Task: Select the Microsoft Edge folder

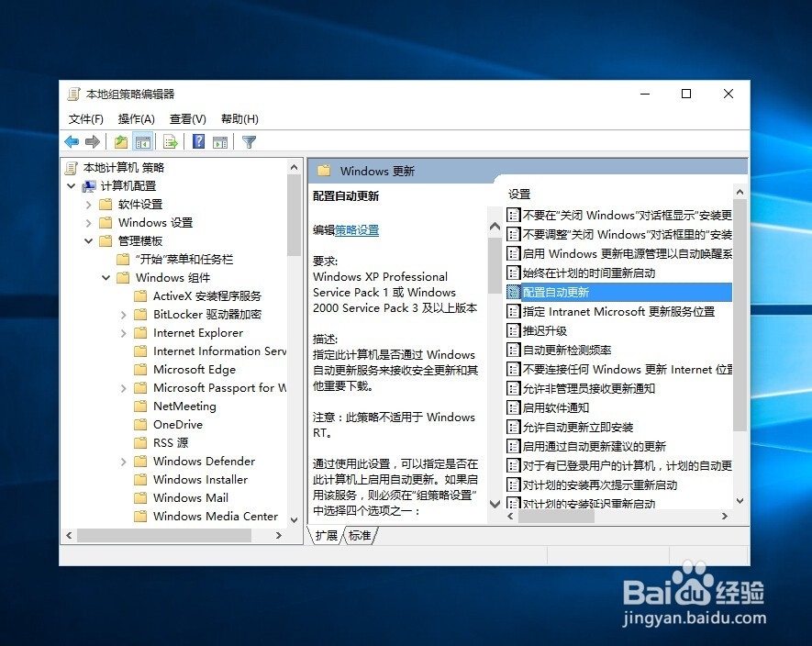Action: click(x=195, y=370)
